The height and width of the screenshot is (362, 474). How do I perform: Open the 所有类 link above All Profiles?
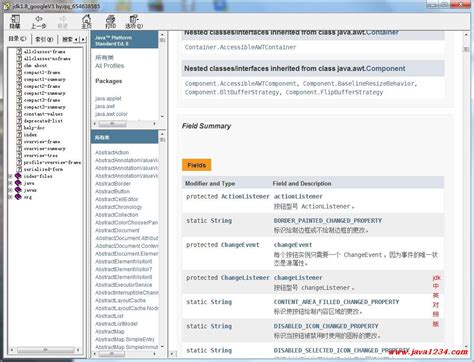[104, 58]
